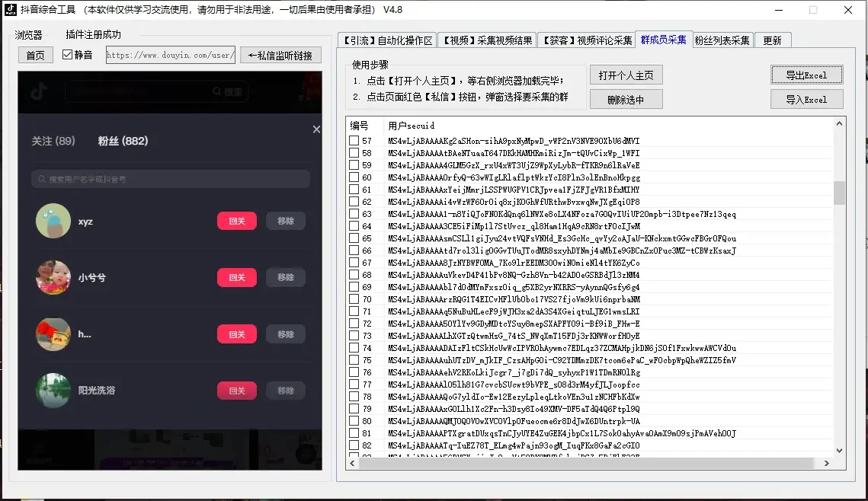Image resolution: width=868 pixels, height=501 pixels.
Task: Select secuid text in row 72
Action: pos(514,323)
